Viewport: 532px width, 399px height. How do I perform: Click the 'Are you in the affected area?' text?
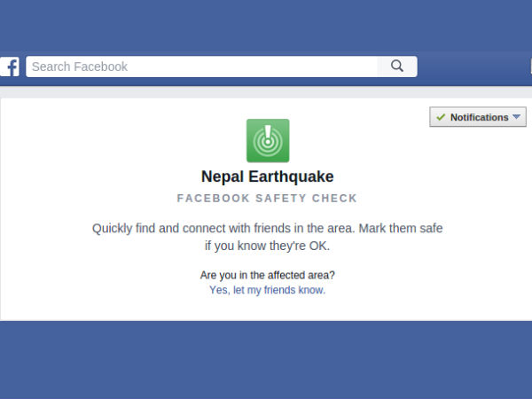click(x=267, y=275)
